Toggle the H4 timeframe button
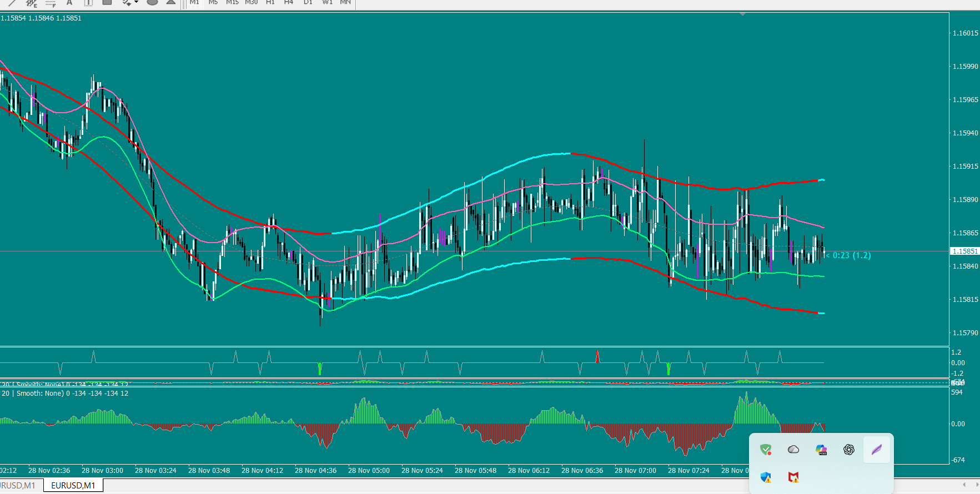Screen dimensions: 980x494 coord(289,2)
